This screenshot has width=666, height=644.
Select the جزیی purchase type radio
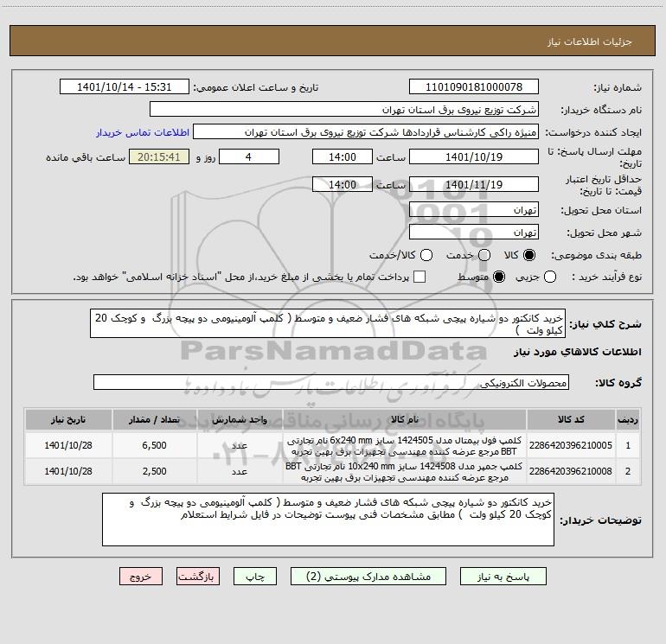549,277
